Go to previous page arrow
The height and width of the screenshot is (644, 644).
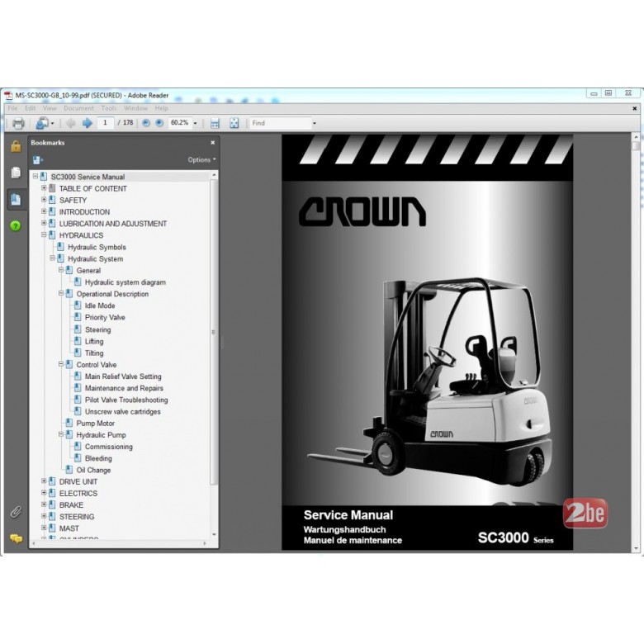click(x=71, y=123)
